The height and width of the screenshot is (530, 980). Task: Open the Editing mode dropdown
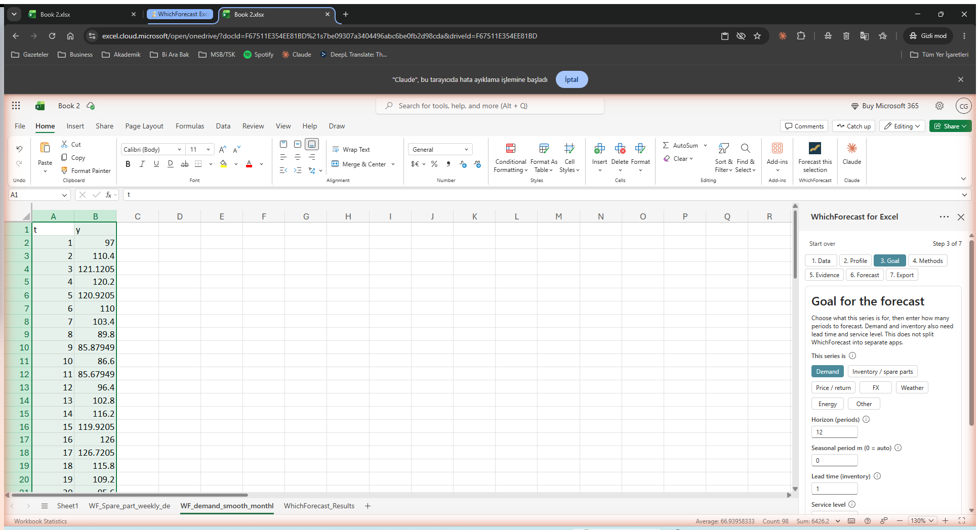tap(903, 126)
